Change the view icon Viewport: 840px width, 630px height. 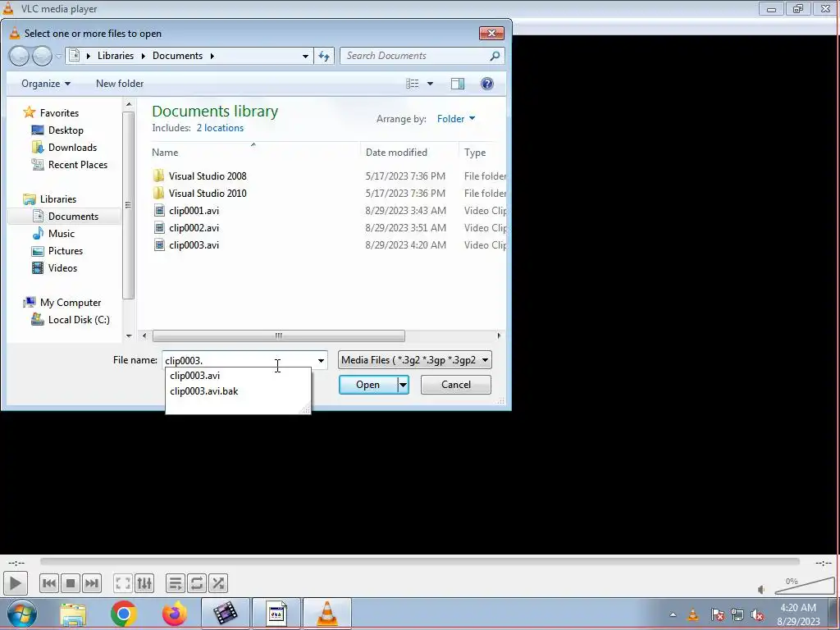pos(413,84)
